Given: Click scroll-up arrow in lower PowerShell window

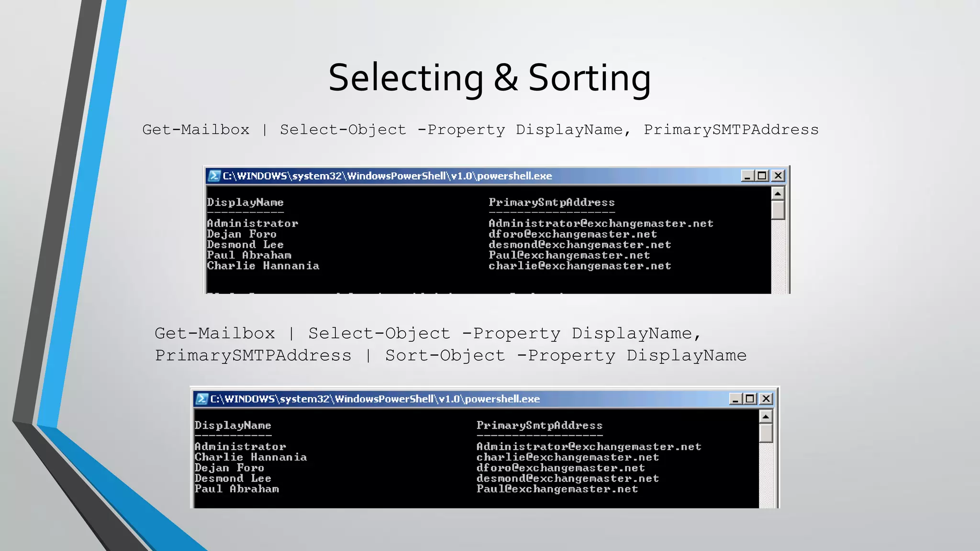Looking at the screenshot, I should [x=766, y=417].
